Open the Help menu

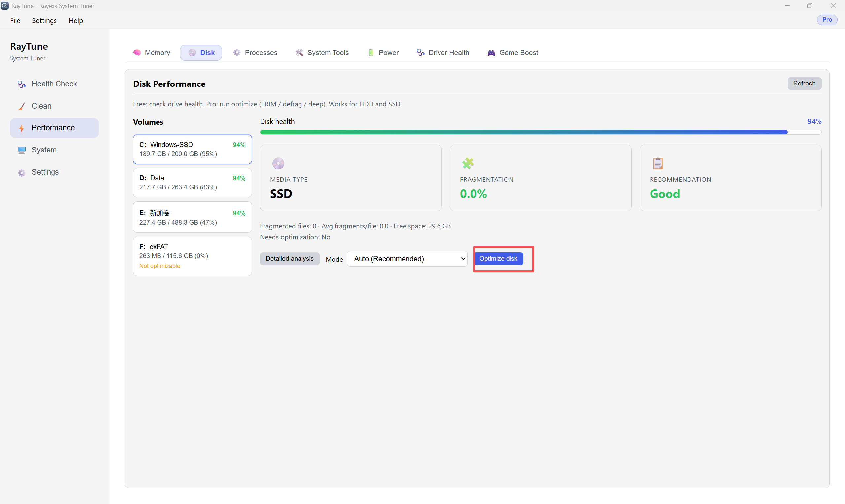click(75, 20)
